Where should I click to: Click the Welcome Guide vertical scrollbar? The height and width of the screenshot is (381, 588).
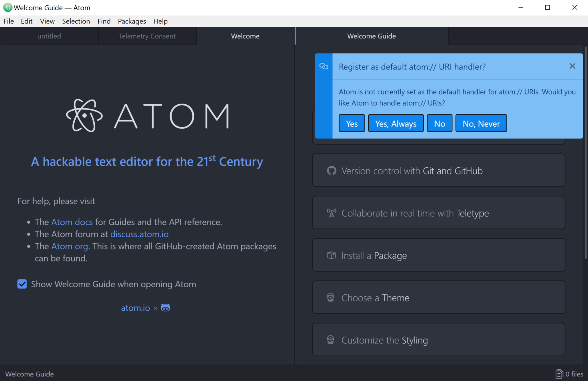(x=586, y=152)
